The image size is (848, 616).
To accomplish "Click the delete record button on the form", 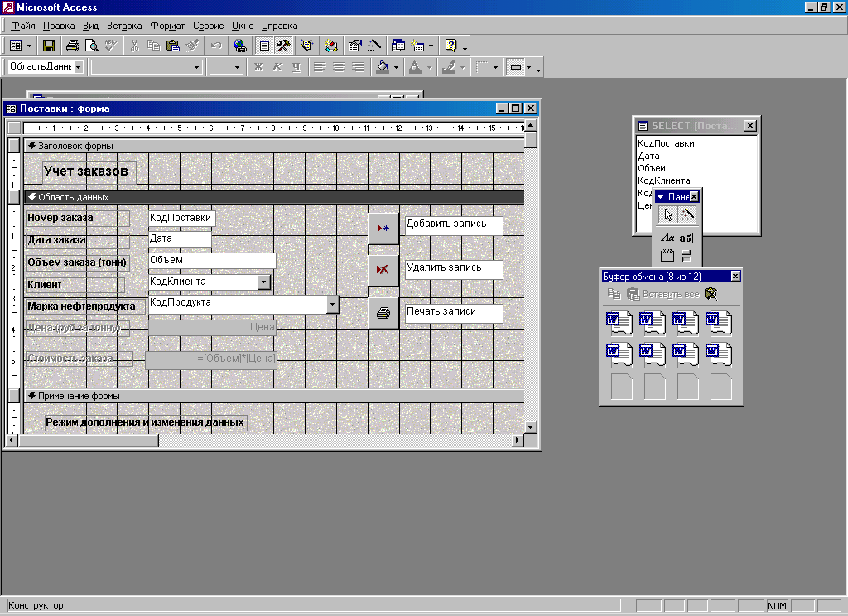I will (383, 270).
